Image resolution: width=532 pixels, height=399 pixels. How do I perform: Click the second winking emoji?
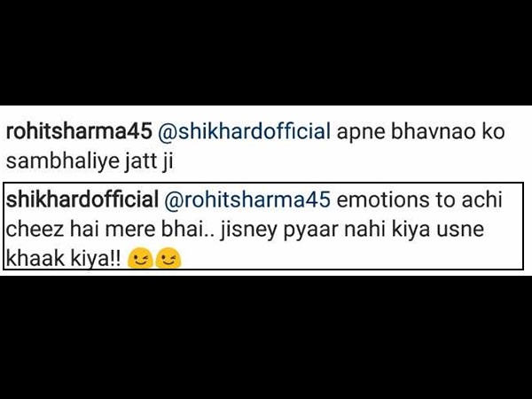click(168, 259)
